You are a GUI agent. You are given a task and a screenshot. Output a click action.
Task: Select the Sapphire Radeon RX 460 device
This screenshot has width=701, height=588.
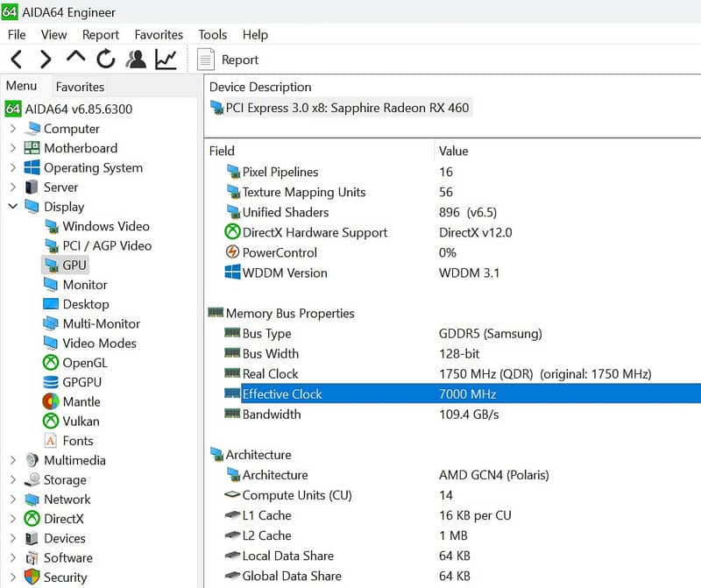[347, 108]
